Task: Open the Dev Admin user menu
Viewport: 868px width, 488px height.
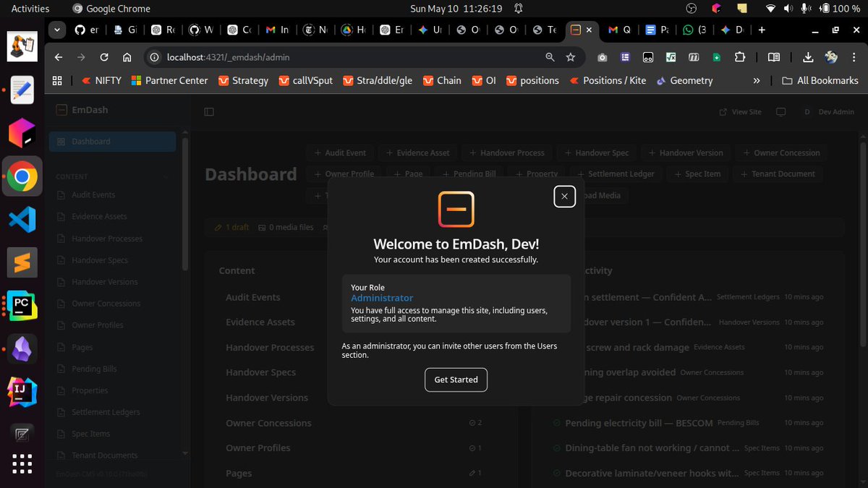Action: pyautogui.click(x=829, y=112)
